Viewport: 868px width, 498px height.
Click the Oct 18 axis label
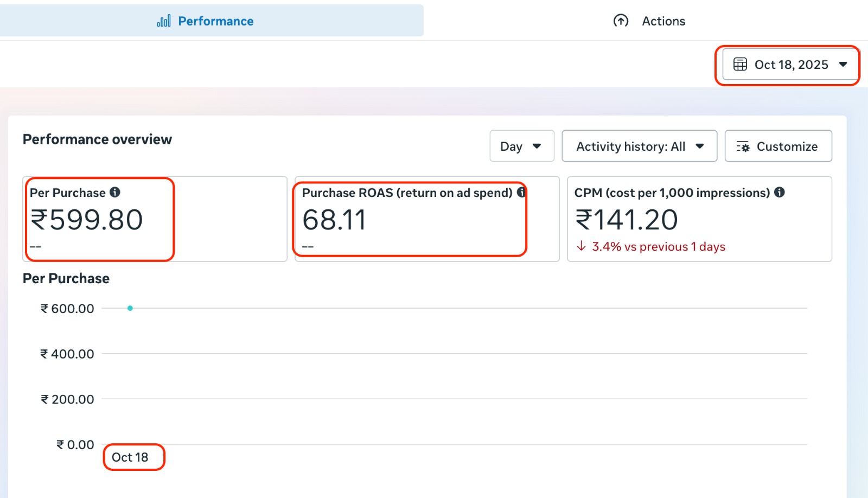130,457
